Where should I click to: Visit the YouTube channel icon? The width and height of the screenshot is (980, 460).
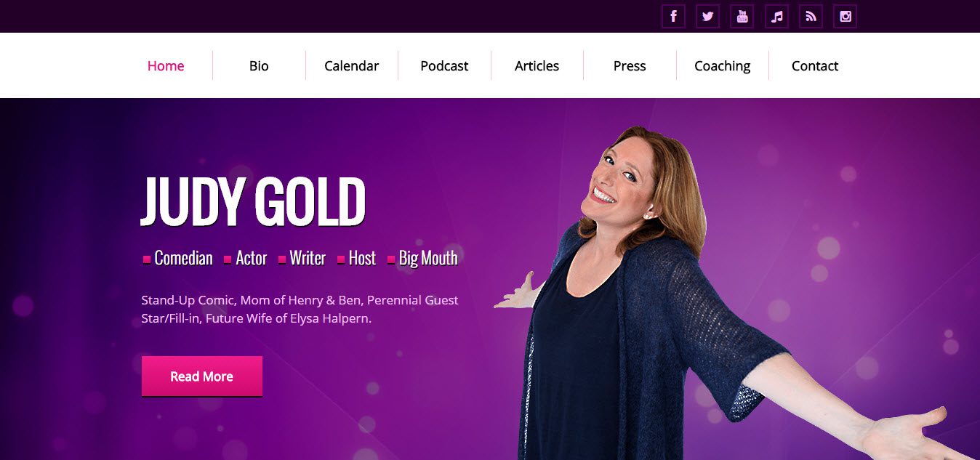742,16
